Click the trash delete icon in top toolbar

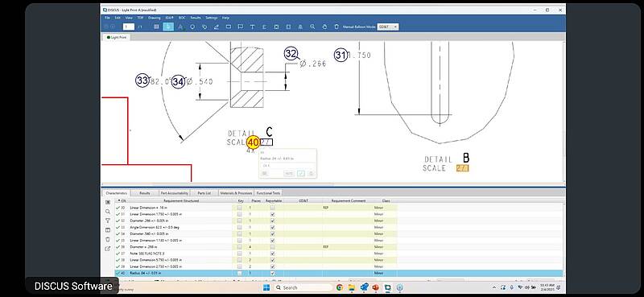(x=336, y=27)
